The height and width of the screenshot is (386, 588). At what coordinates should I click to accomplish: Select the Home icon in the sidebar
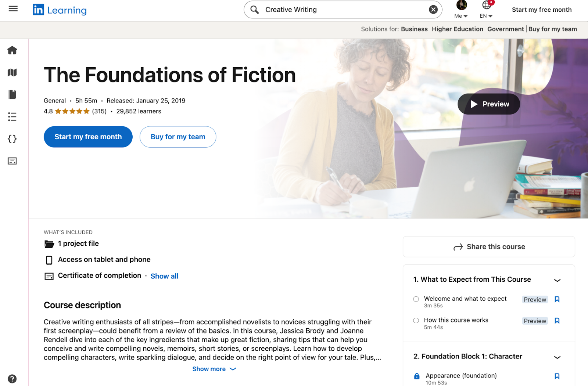click(x=12, y=51)
